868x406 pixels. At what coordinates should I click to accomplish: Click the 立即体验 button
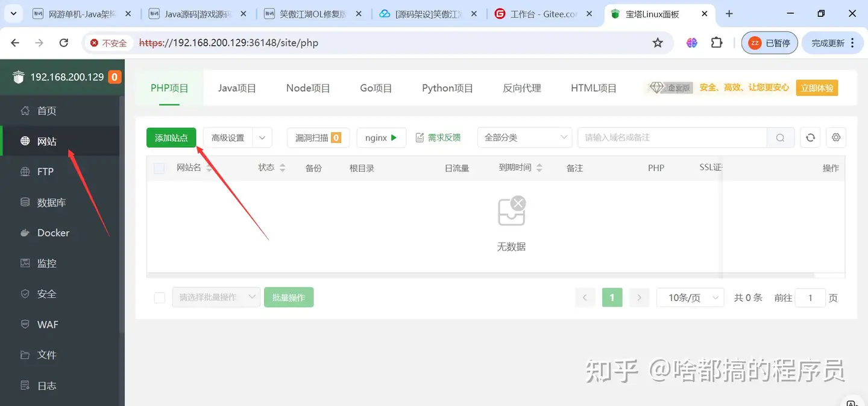(817, 88)
